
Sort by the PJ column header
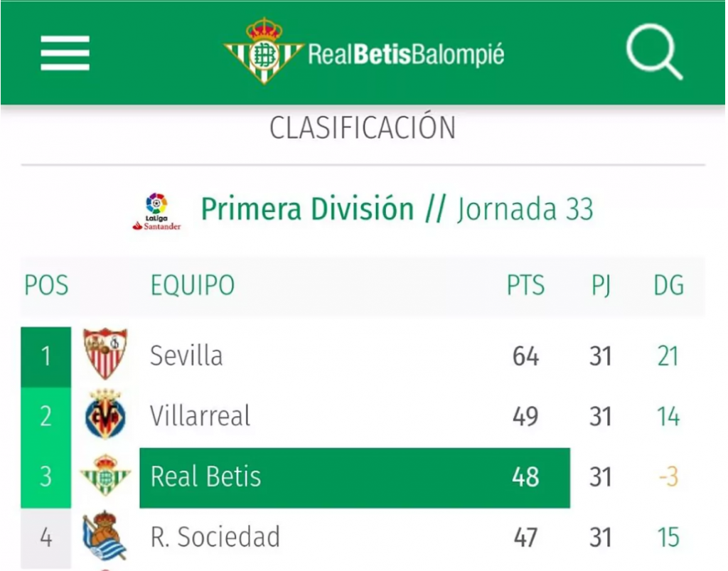click(x=601, y=286)
